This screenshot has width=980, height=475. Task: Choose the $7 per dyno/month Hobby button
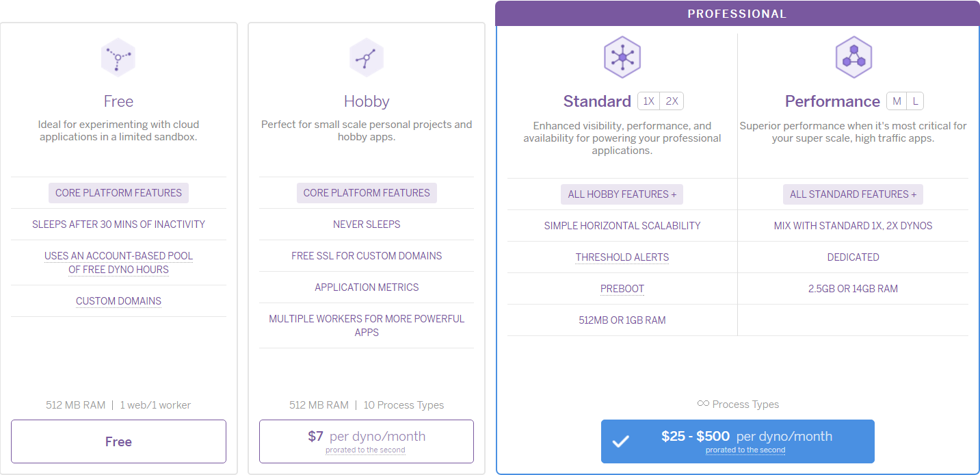click(x=367, y=441)
